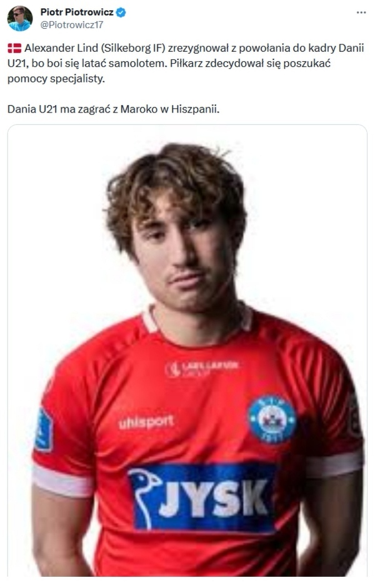Click the words Silkeborg IF in parentheses
Viewport: 375px width, 588px height.
[x=134, y=48]
